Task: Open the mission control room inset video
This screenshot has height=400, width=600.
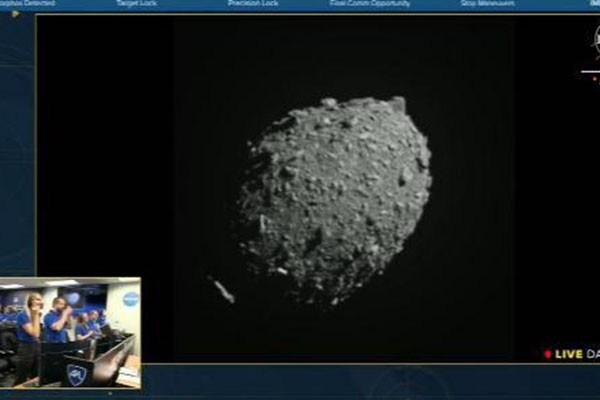Action: 70,333
